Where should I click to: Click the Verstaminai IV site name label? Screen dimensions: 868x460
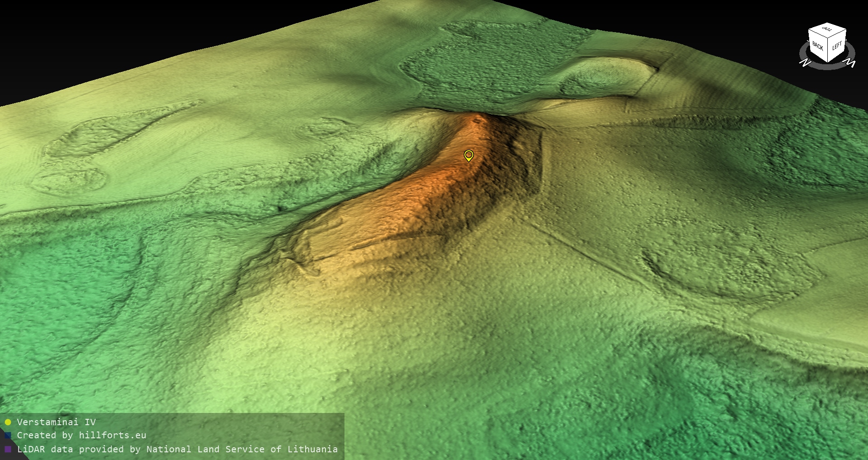click(56, 422)
